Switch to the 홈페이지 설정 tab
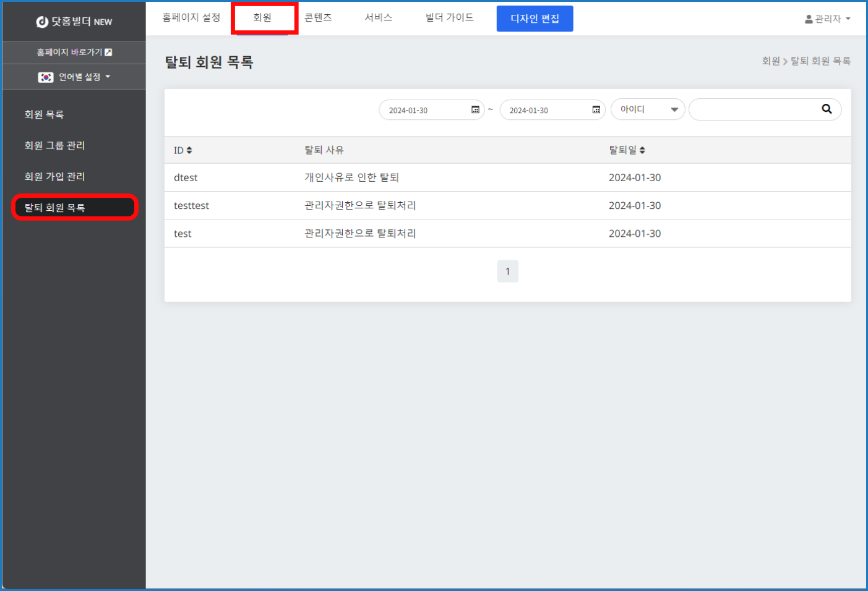 coord(191,17)
